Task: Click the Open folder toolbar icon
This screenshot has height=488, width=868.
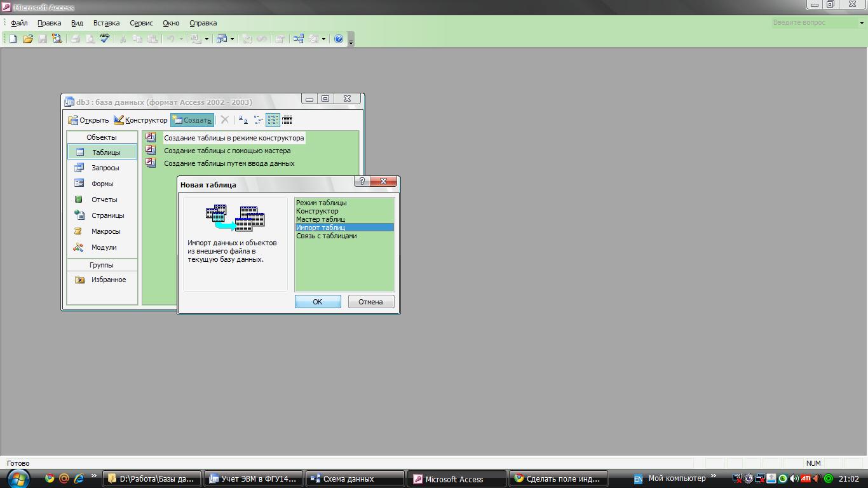Action: [27, 39]
